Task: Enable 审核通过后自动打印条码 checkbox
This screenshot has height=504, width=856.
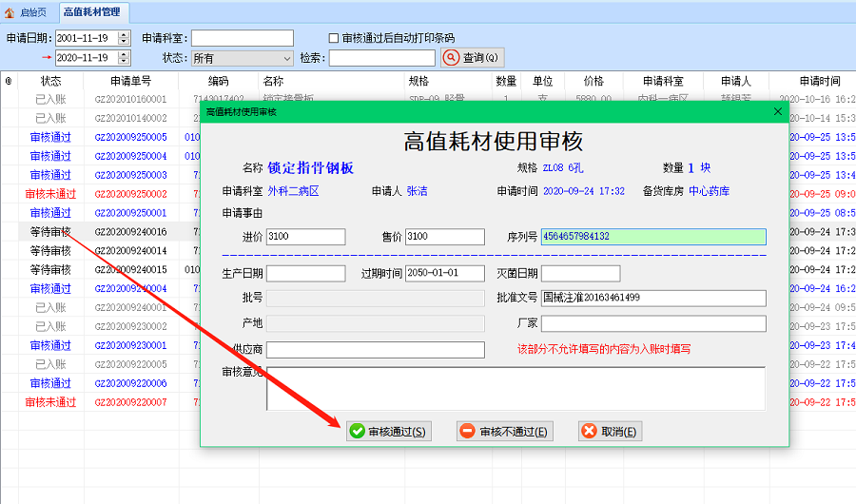Action: pos(334,38)
